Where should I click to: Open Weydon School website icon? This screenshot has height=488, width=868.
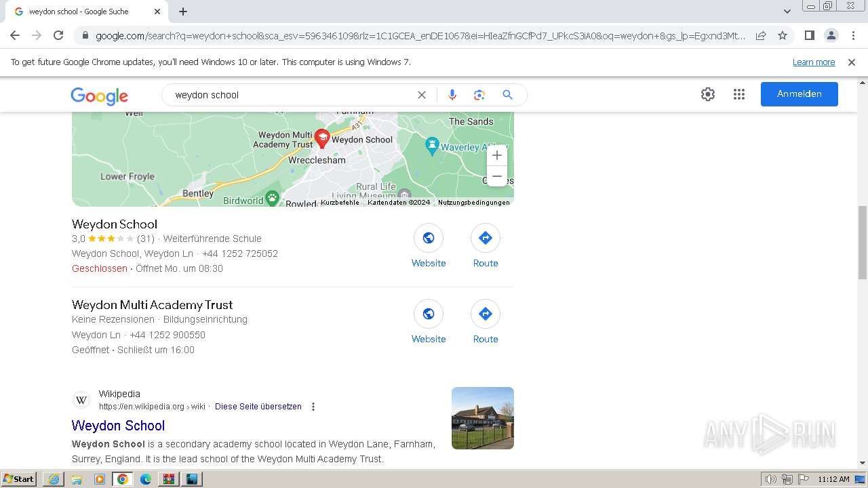coord(429,238)
